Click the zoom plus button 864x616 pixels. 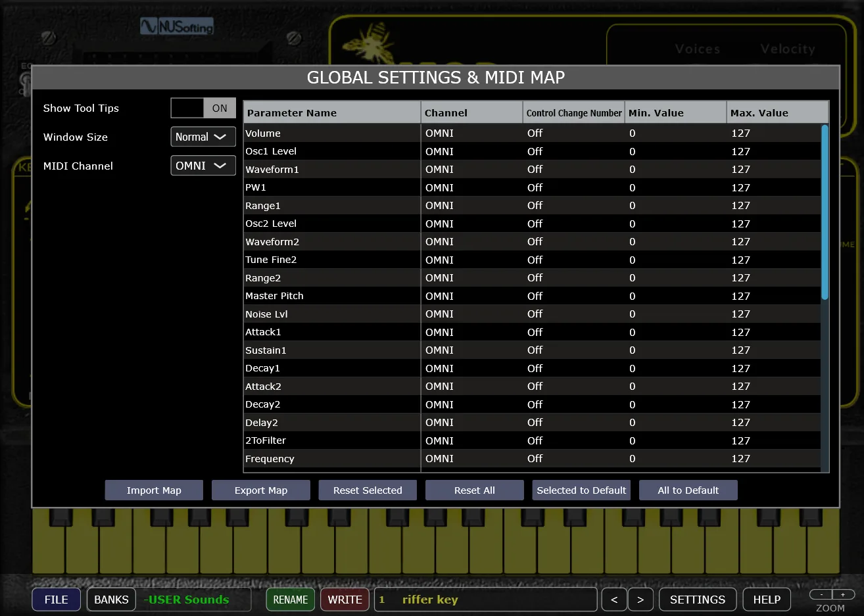click(843, 594)
